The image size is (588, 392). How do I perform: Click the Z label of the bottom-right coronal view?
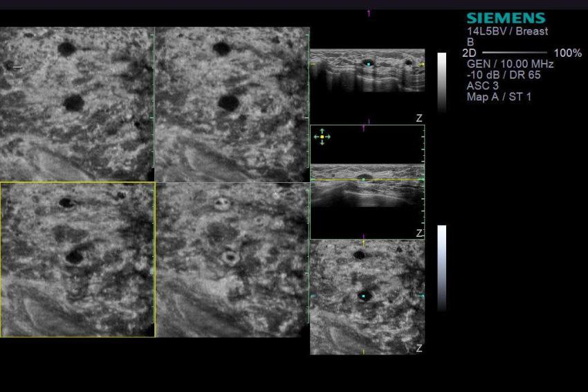419,348
